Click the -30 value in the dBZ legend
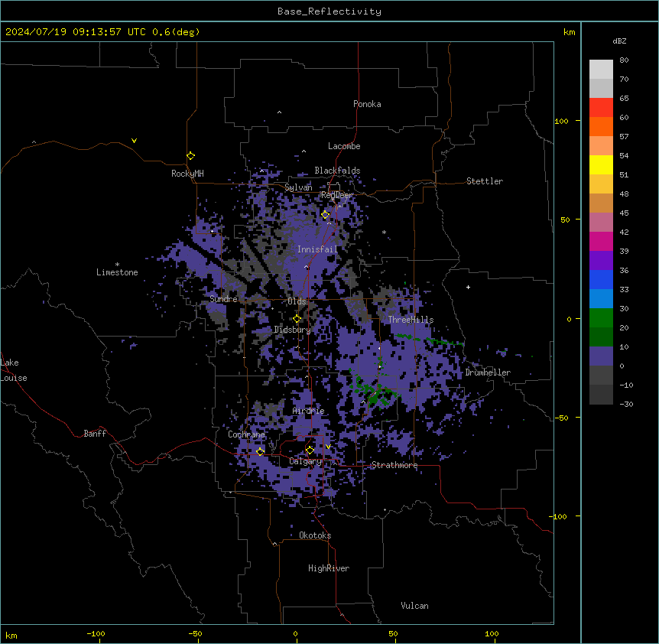The width and height of the screenshot is (659, 644). pyautogui.click(x=626, y=404)
